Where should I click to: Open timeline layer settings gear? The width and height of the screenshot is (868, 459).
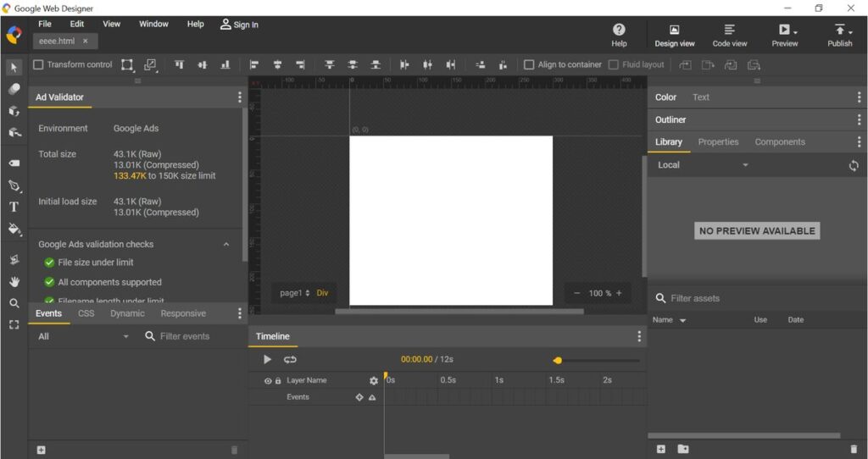pyautogui.click(x=374, y=380)
